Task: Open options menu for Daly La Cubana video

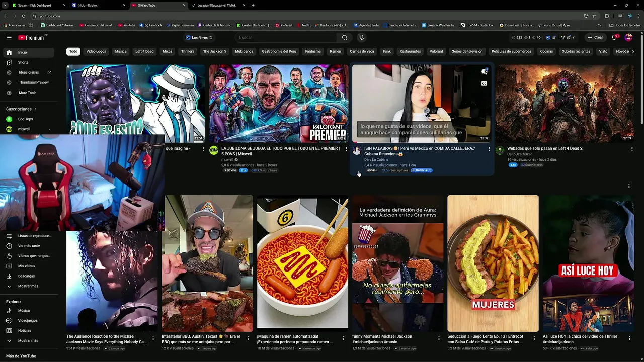Action: pos(489,149)
